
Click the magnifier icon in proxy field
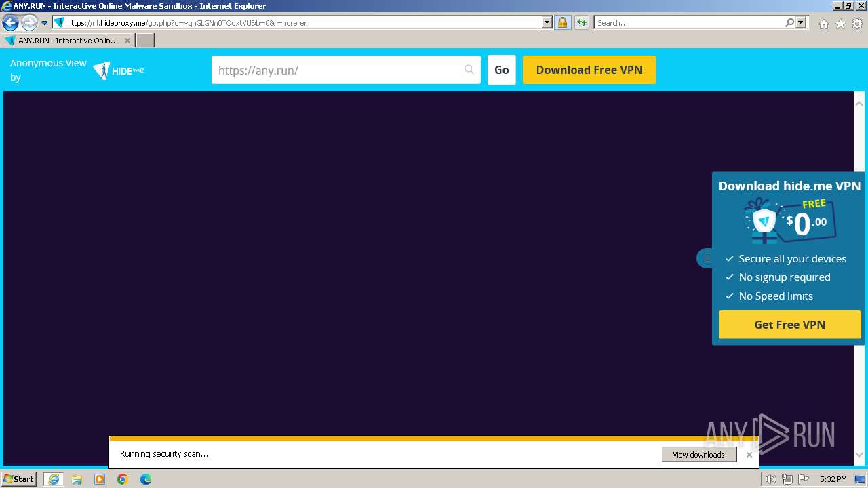[469, 70]
